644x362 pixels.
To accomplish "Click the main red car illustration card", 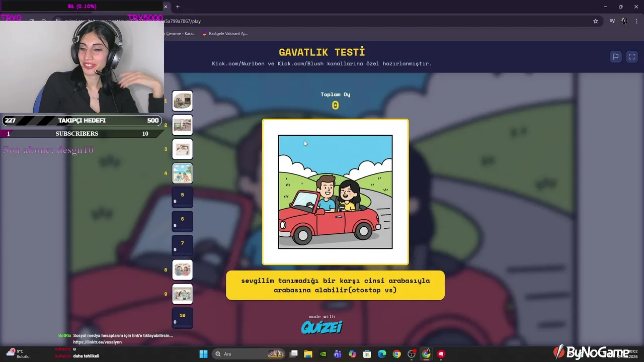I will pyautogui.click(x=336, y=192).
